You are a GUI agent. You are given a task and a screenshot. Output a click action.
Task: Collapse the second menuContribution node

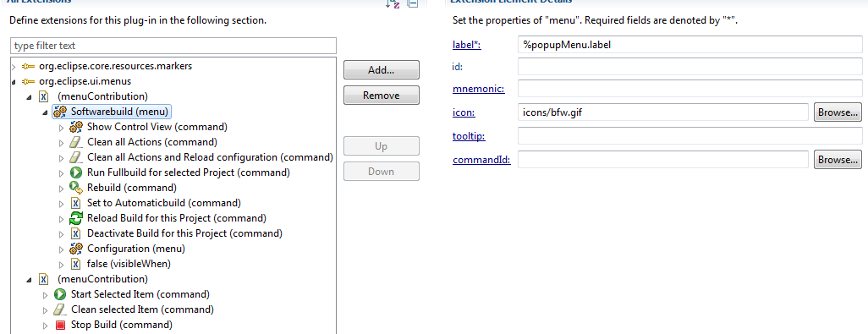[x=30, y=279]
